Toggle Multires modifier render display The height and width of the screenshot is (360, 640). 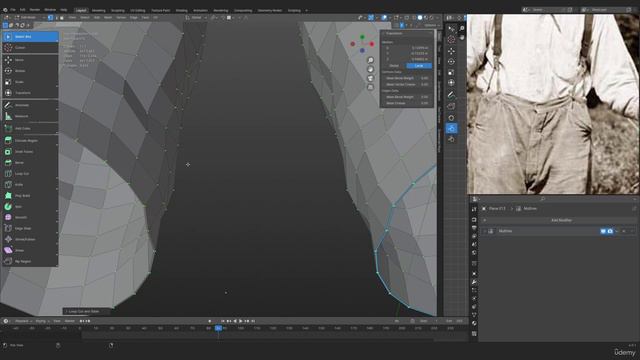coord(610,231)
